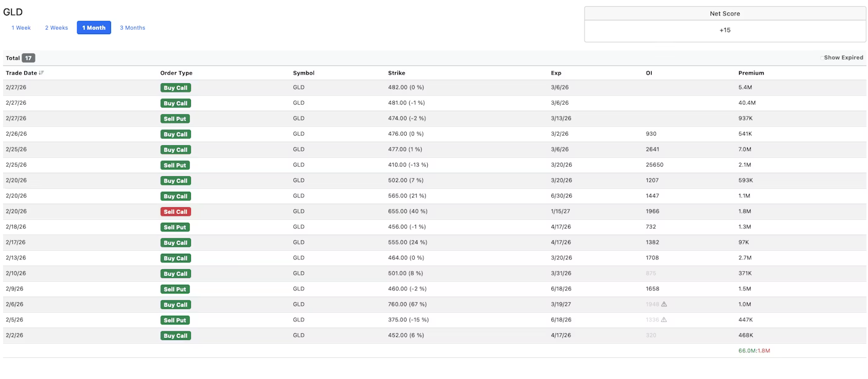Image resolution: width=868 pixels, height=379 pixels.
Task: Click the Symbol column header
Action: (304, 73)
